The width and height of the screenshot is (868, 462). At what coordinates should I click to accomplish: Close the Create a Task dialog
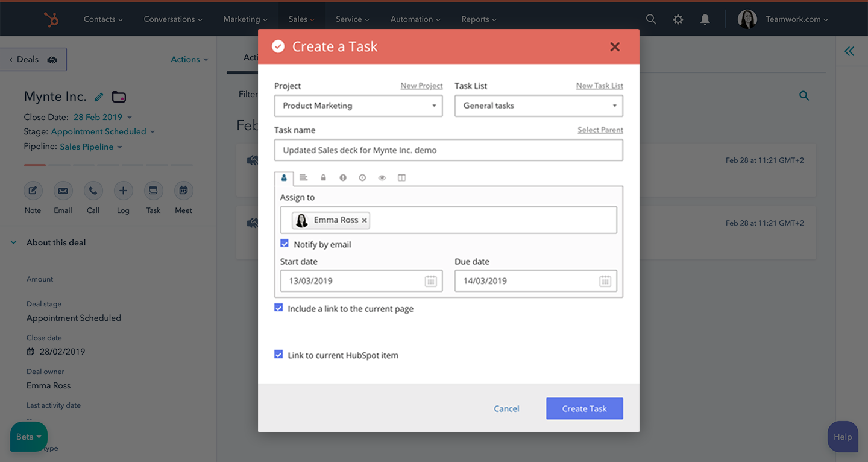[615, 46]
